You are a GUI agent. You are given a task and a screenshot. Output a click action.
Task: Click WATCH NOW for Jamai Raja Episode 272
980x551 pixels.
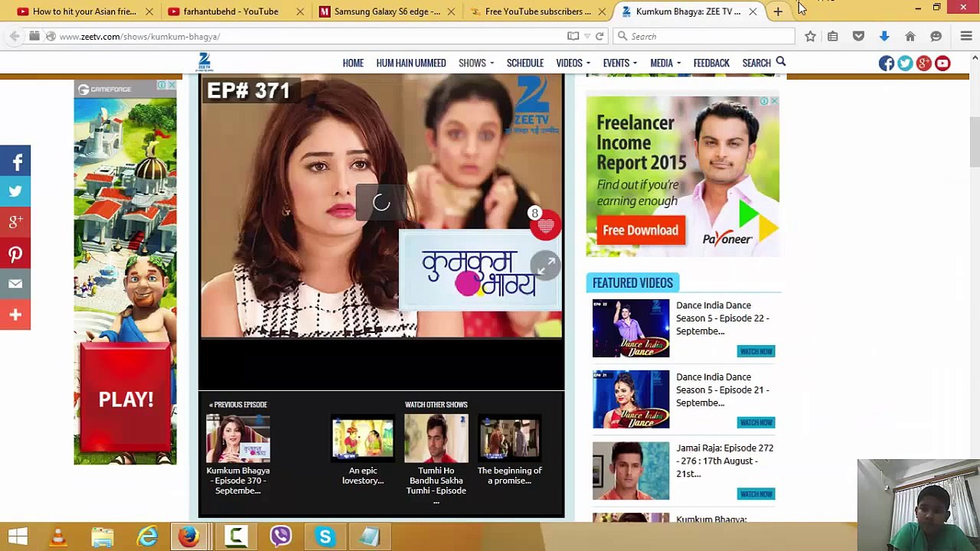(x=756, y=494)
